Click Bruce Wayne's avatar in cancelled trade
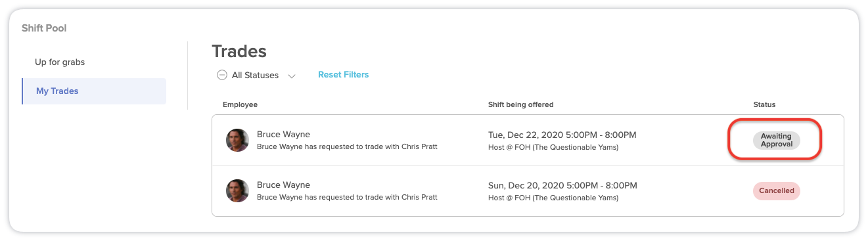Screen dimensions: 868x241 [237, 190]
